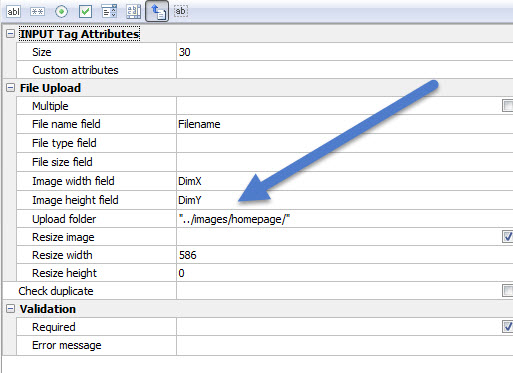
Task: Click the Error message value field
Action: 345,345
